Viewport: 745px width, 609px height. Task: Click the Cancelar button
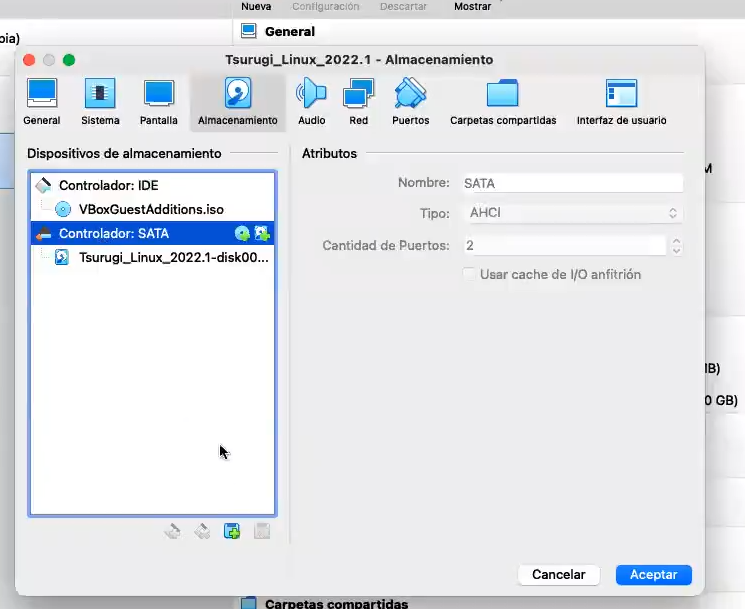[559, 575]
